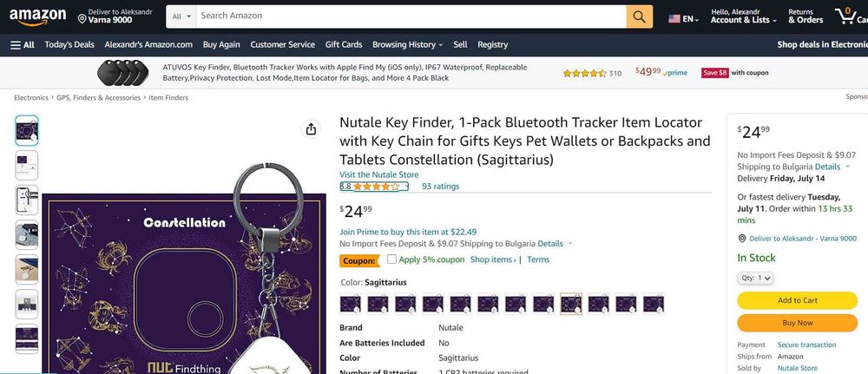The height and width of the screenshot is (374, 868).
Task: Click the US flag language icon
Action: pyautogui.click(x=674, y=18)
